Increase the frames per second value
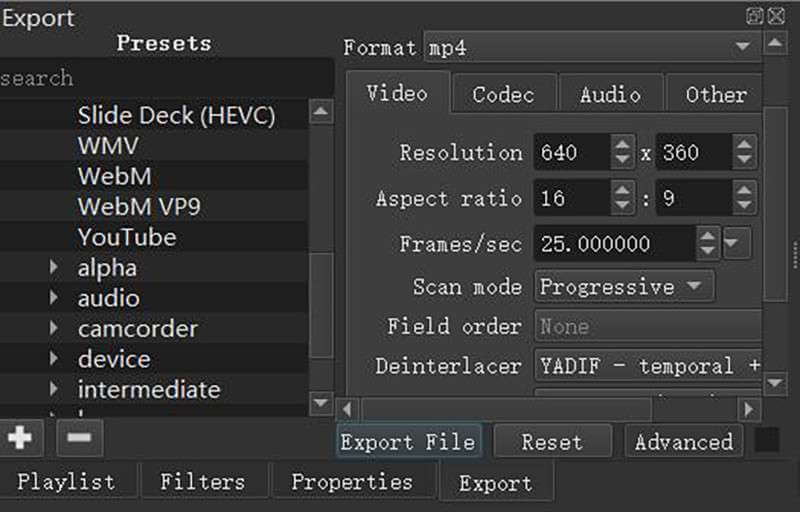 click(707, 237)
